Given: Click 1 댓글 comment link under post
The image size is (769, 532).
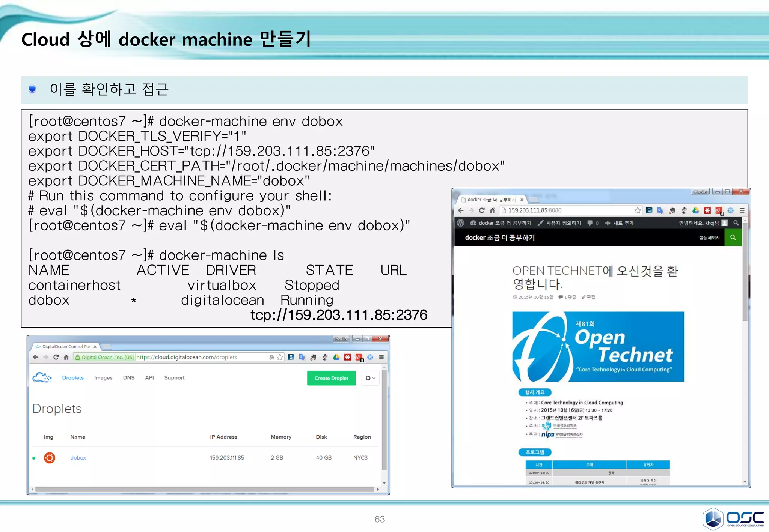Looking at the screenshot, I should coord(567,297).
